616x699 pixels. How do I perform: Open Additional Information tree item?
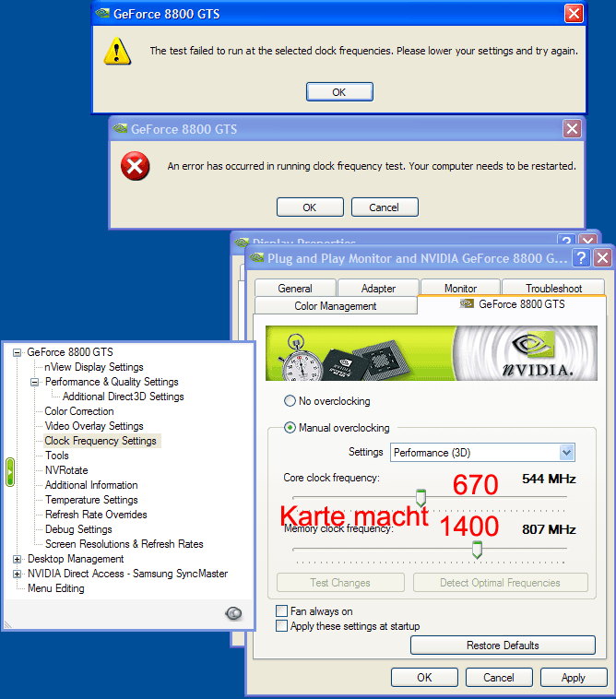click(x=91, y=484)
